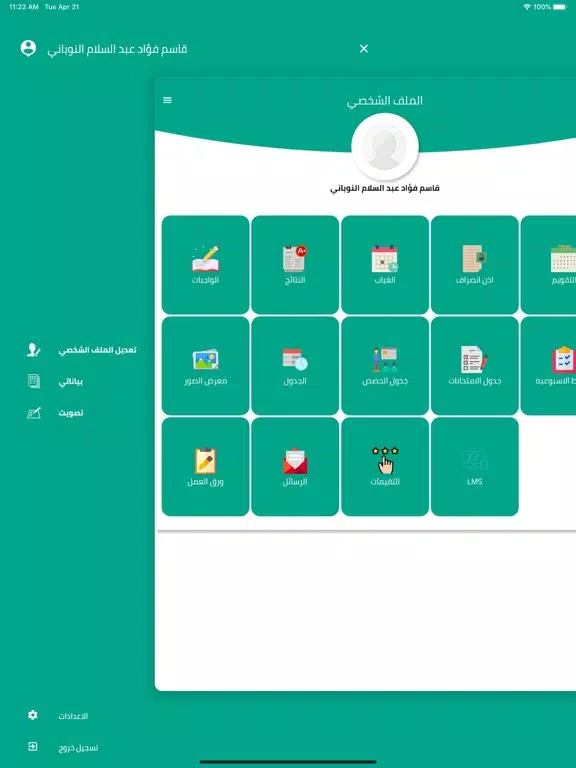Open the التقويم calendar tile

[x=549, y=265]
